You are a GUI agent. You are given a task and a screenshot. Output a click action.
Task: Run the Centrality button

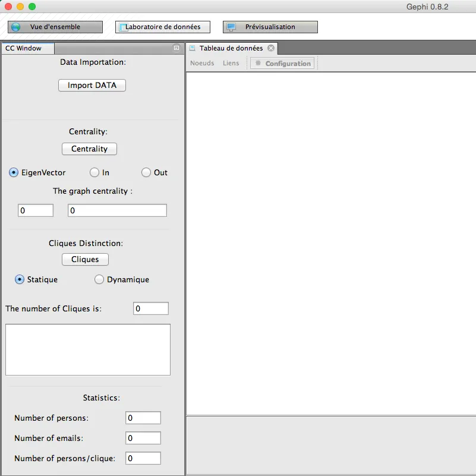(x=89, y=149)
